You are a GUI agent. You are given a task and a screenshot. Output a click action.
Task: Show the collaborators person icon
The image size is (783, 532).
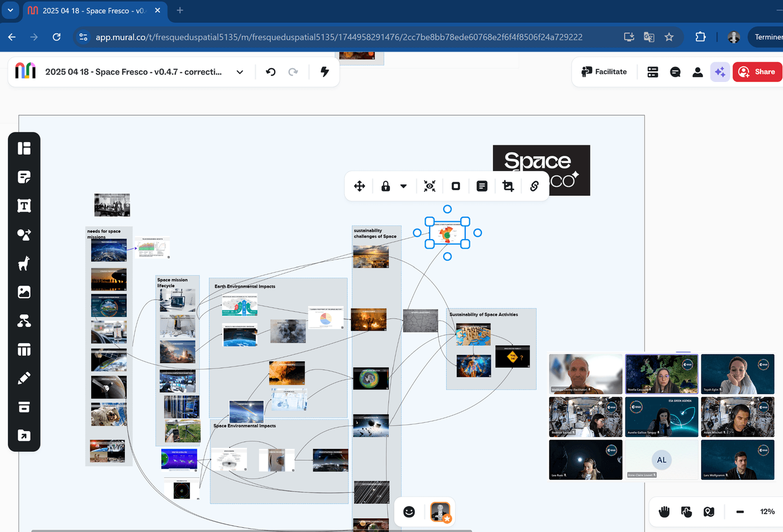(x=697, y=72)
